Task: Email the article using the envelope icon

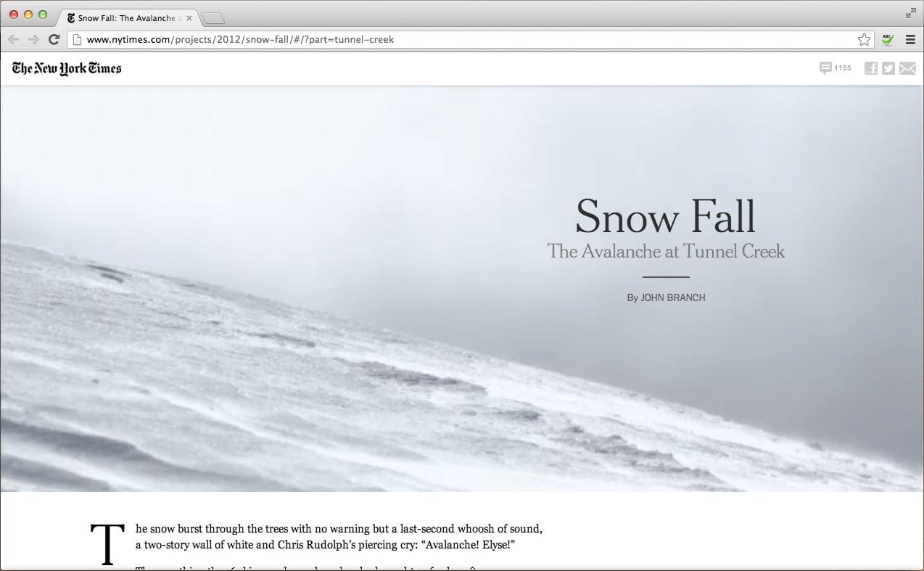Action: coord(907,68)
